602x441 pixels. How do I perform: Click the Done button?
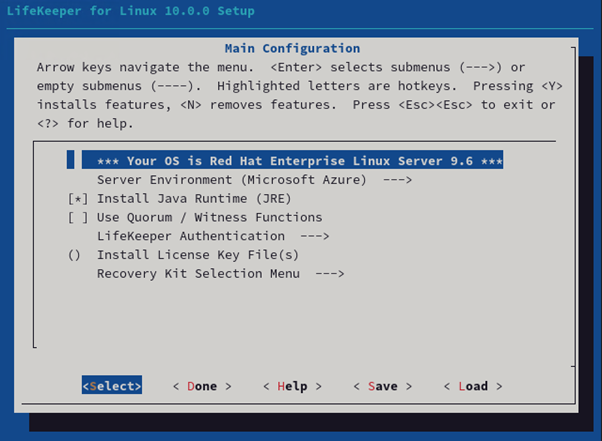(201, 386)
